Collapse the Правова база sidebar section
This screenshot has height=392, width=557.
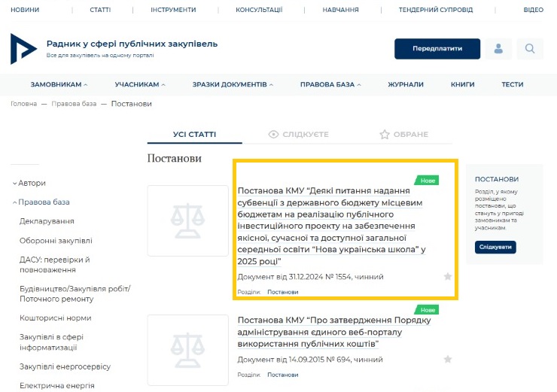tap(43, 202)
